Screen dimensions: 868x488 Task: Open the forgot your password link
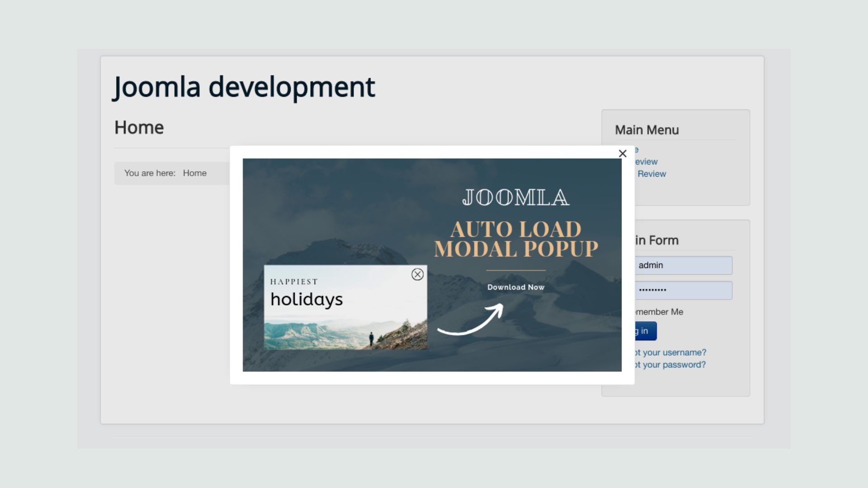tap(670, 365)
